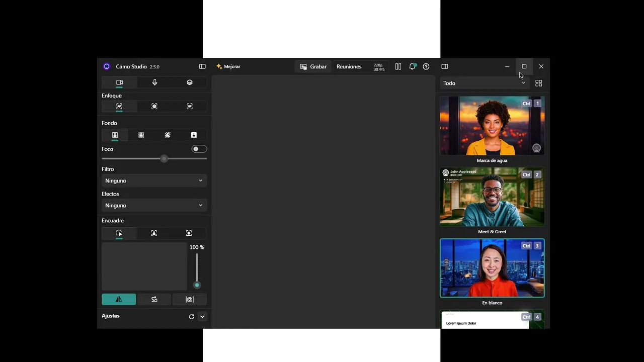This screenshot has width=644, height=362.
Task: Switch to grid view of templates
Action: coord(539,83)
